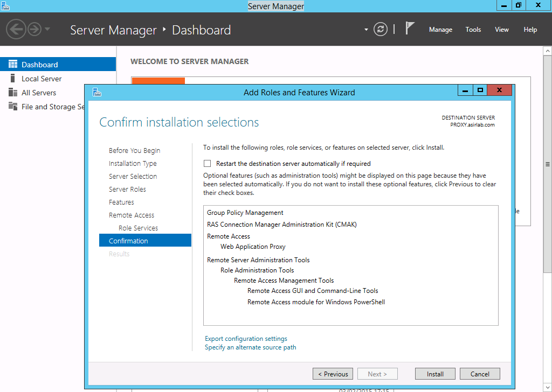Click the Server Manager vertical scrollbar thumb
Image resolution: width=552 pixels, height=392 pixels.
click(x=548, y=164)
